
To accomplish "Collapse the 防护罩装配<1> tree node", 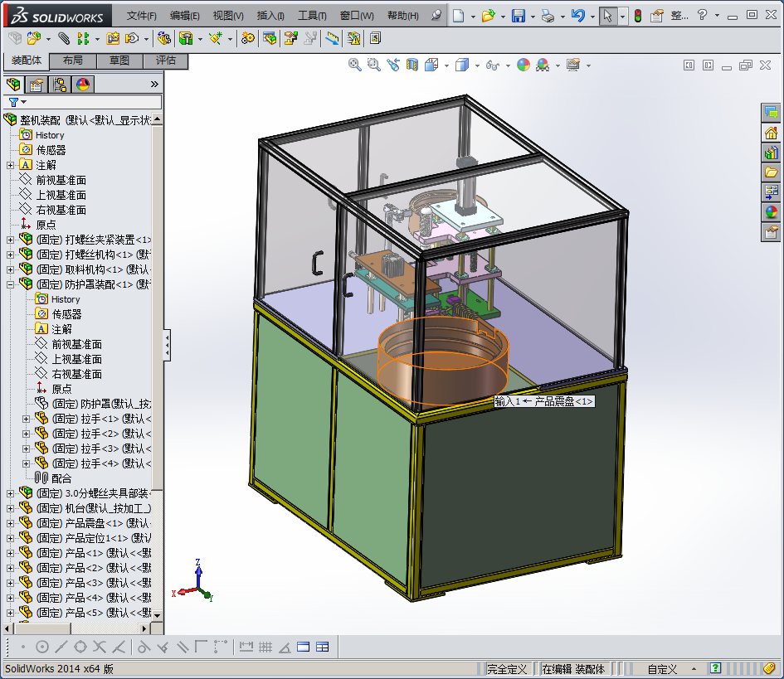I will coord(10,284).
